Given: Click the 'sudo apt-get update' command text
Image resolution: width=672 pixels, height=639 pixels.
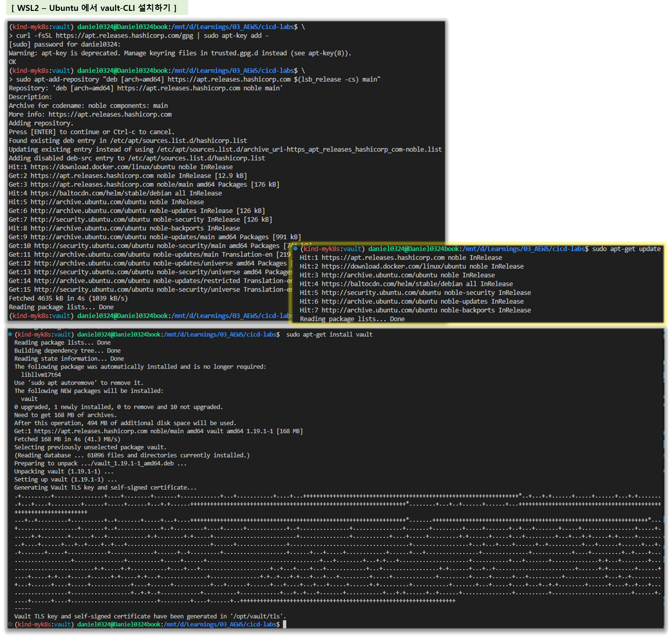Looking at the screenshot, I should pyautogui.click(x=626, y=249).
